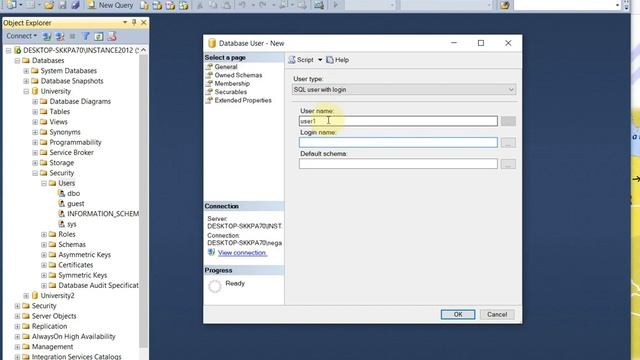
Task: Click the New Project icon in the main toolbar
Action: coord(11,5)
